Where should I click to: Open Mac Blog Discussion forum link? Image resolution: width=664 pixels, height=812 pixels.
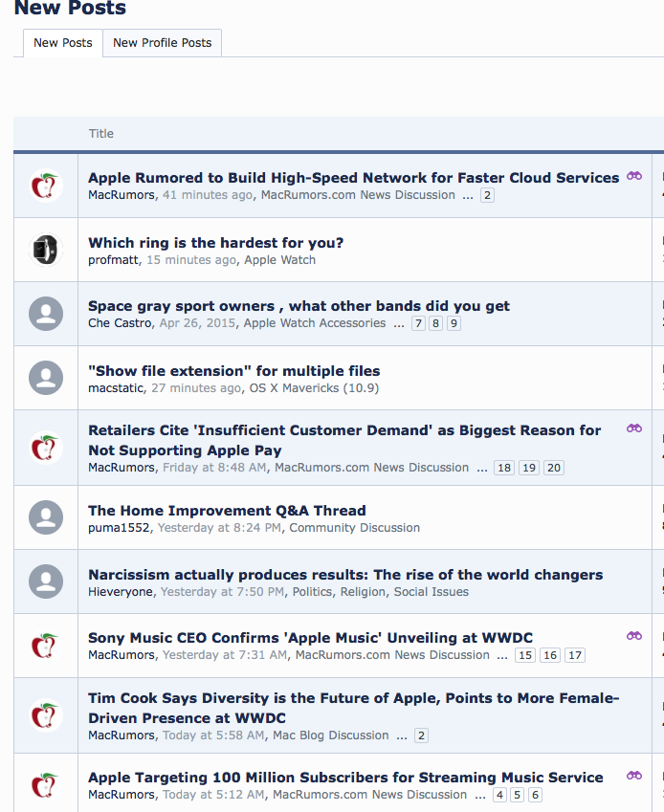[x=330, y=735]
